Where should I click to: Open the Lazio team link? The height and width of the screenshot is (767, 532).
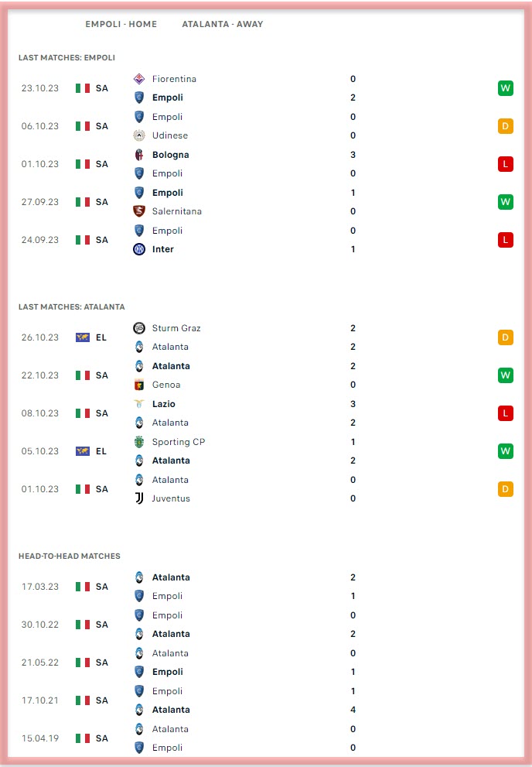coord(164,404)
